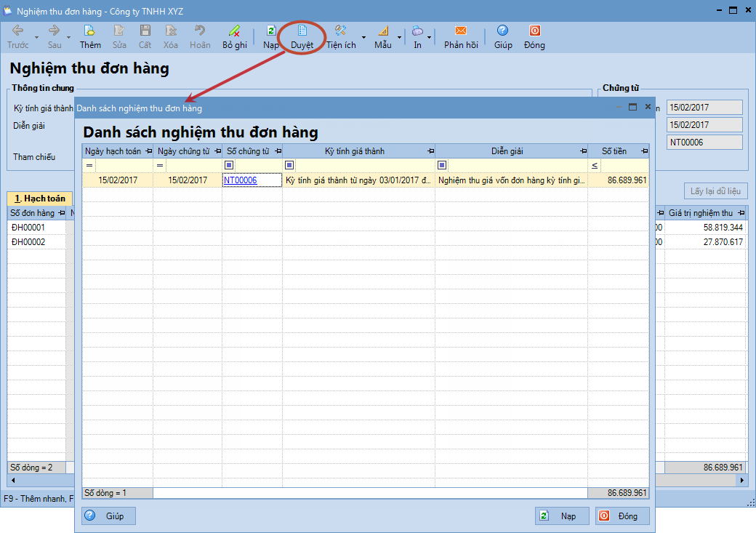Open Phản hồi feedback envelope icon
This screenshot has height=533, width=756.
[x=461, y=31]
